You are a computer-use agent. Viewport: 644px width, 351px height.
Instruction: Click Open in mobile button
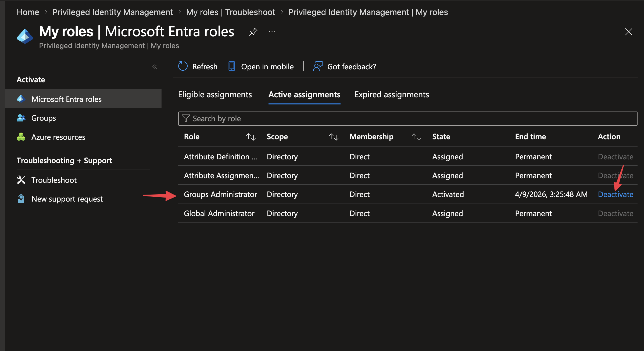(x=261, y=66)
